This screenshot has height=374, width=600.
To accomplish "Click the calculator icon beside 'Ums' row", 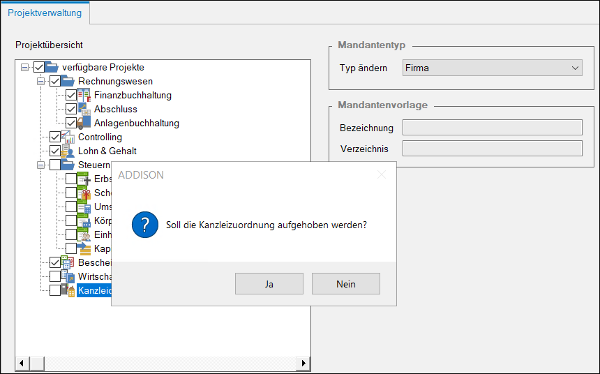I will click(84, 207).
